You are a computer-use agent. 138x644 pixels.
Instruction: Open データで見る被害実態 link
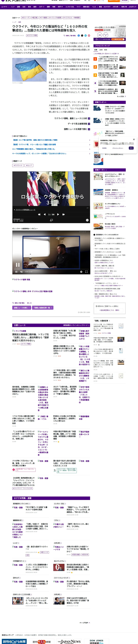coord(79,124)
